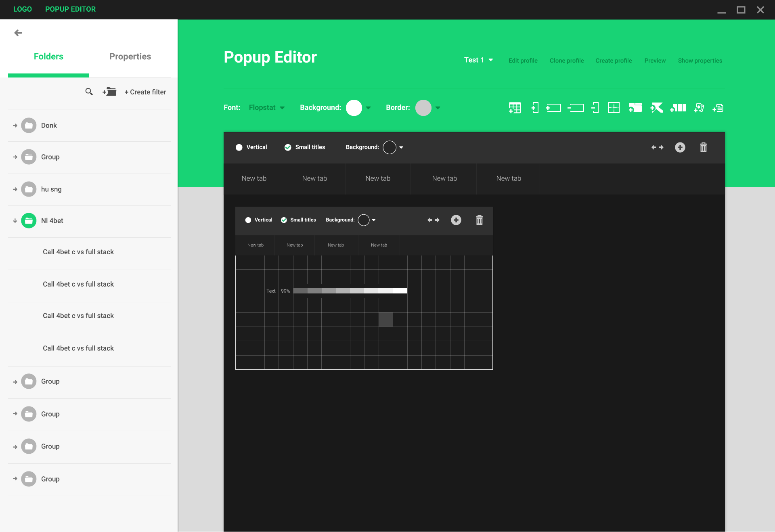The height and width of the screenshot is (532, 775).
Task: Click plus circle icon in inner panel
Action: (x=456, y=220)
